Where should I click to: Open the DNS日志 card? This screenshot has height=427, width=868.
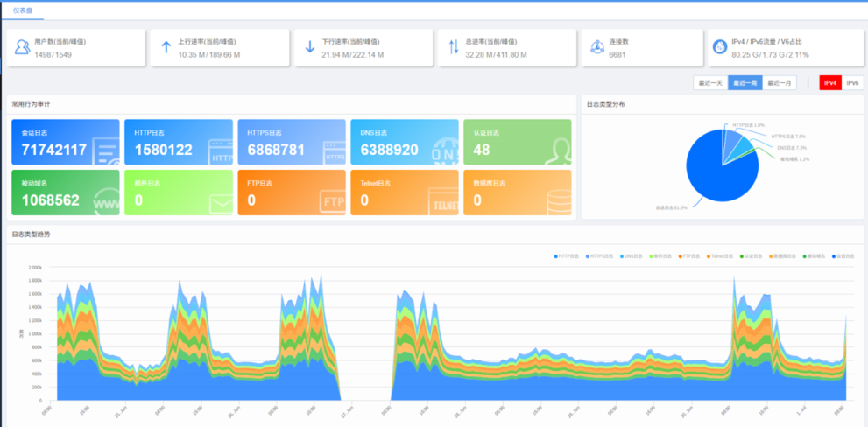coord(405,142)
